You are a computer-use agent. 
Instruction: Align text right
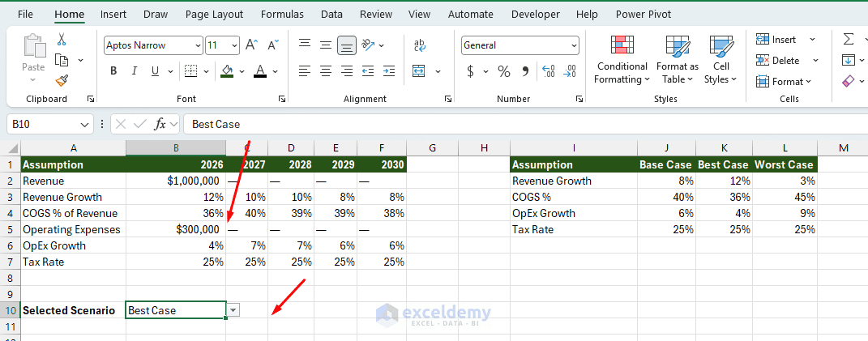[347, 70]
